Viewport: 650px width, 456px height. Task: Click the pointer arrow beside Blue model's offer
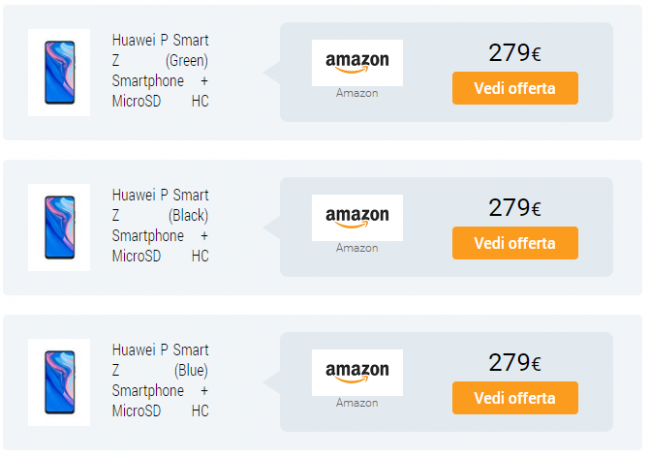[x=271, y=381]
